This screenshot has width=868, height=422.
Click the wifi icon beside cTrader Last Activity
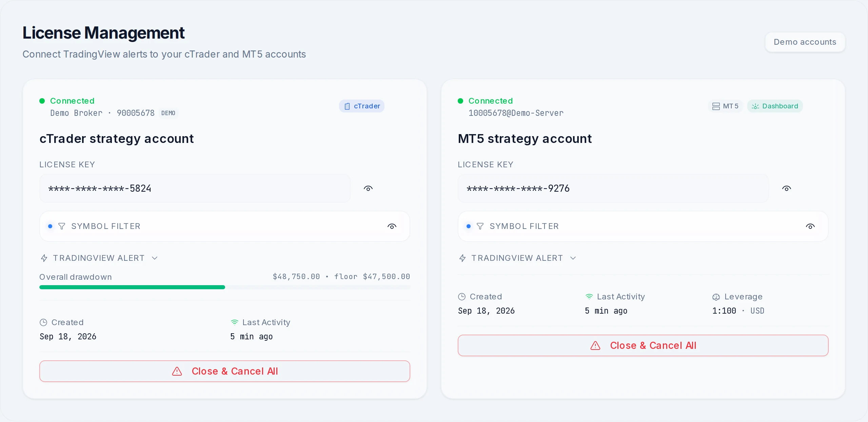235,322
